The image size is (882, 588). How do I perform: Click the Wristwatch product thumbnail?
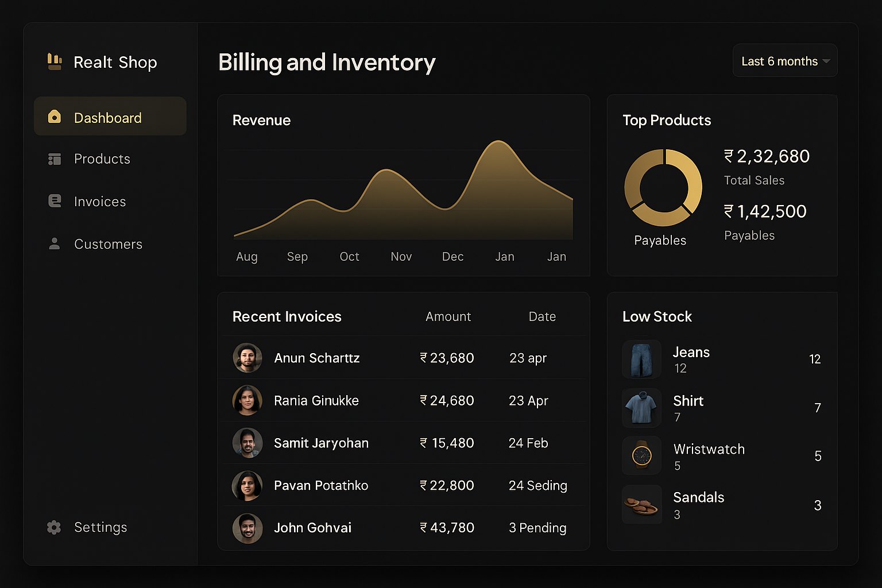tap(642, 456)
